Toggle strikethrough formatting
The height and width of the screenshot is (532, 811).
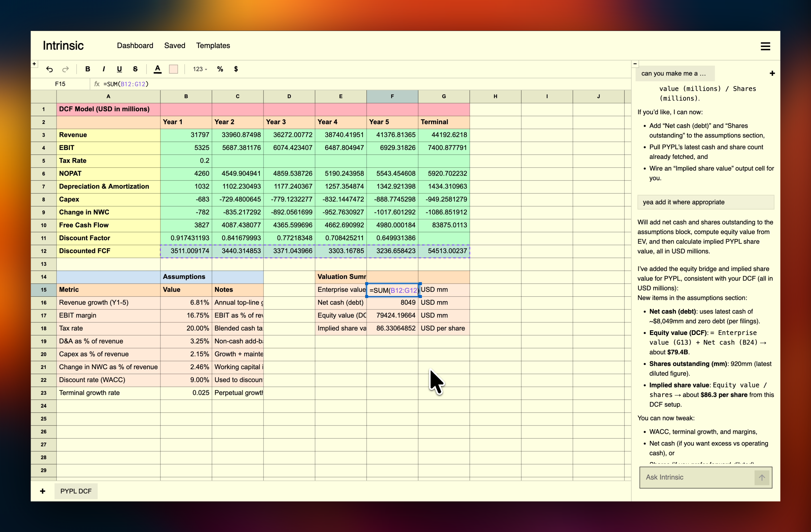(x=135, y=69)
